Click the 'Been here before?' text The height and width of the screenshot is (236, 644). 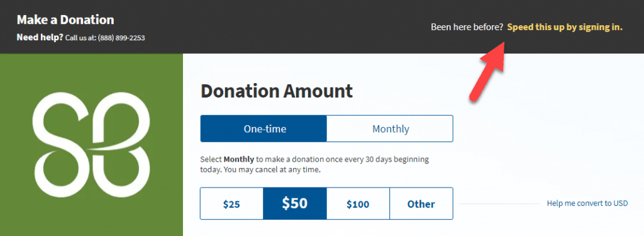point(467,28)
